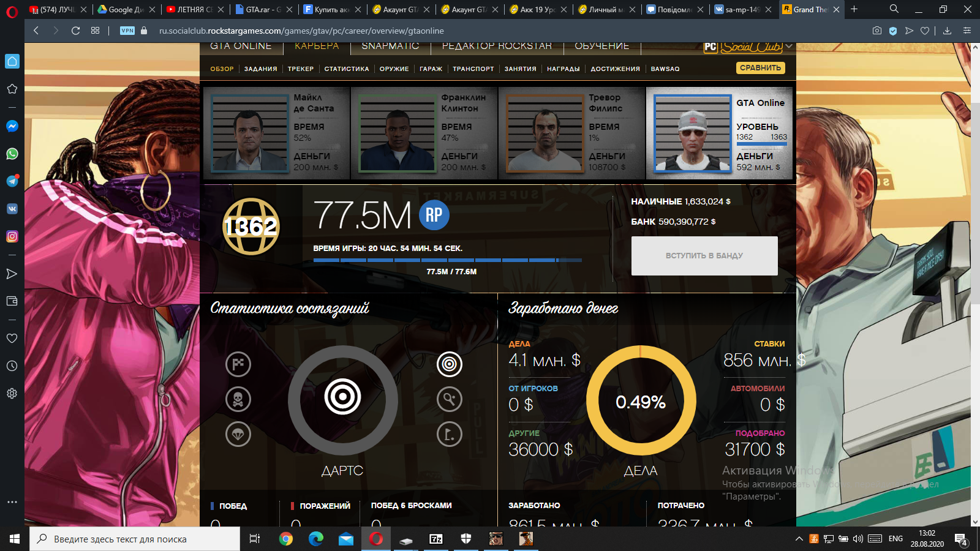Click the 0.49% earnings donut chart

[x=641, y=402]
